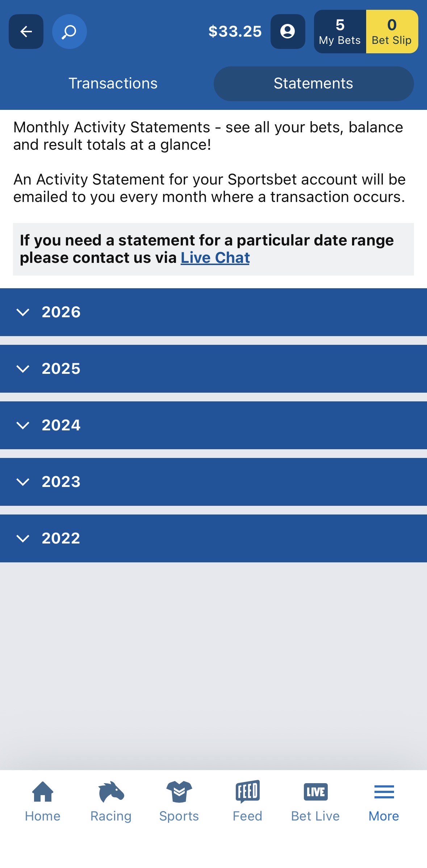
Task: Open the account profile icon
Action: tap(288, 32)
